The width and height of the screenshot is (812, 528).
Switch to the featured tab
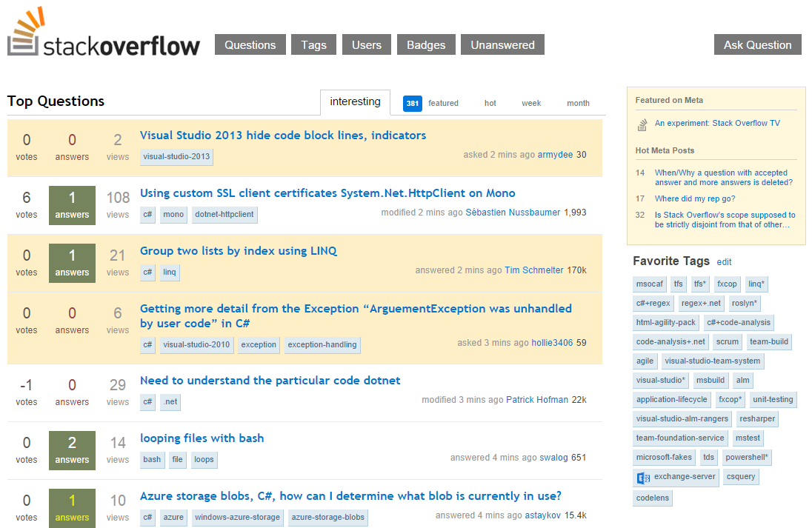443,104
